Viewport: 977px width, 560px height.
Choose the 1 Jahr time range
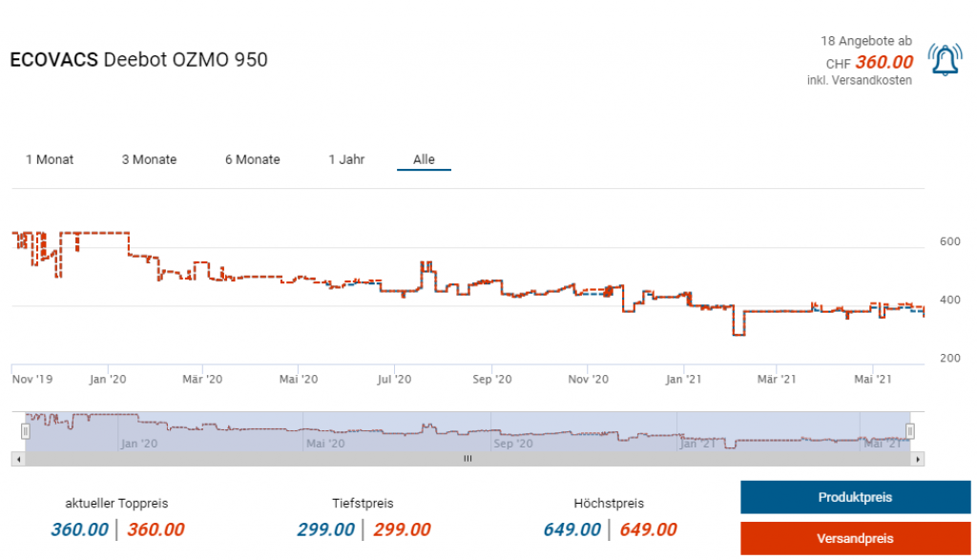click(x=346, y=159)
